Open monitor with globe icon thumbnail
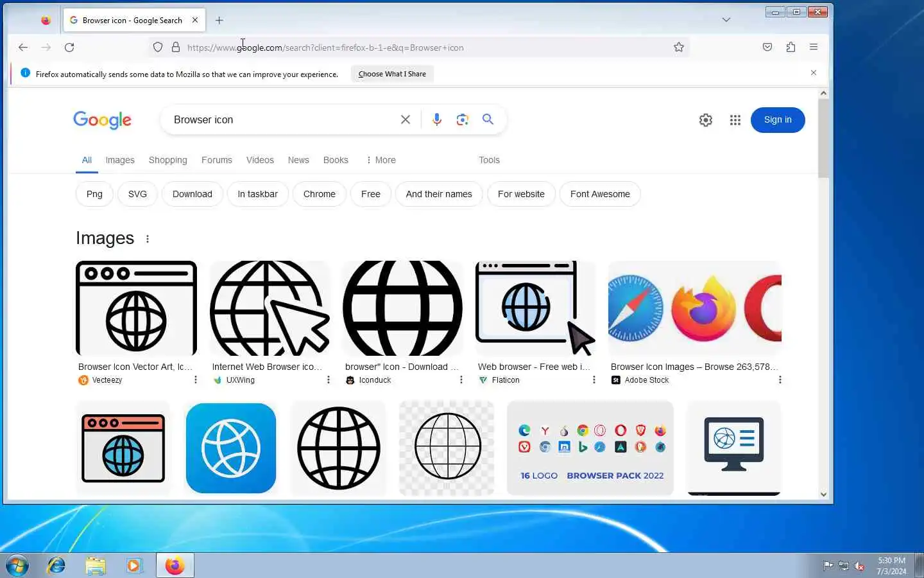Image resolution: width=924 pixels, height=578 pixels. click(734, 448)
